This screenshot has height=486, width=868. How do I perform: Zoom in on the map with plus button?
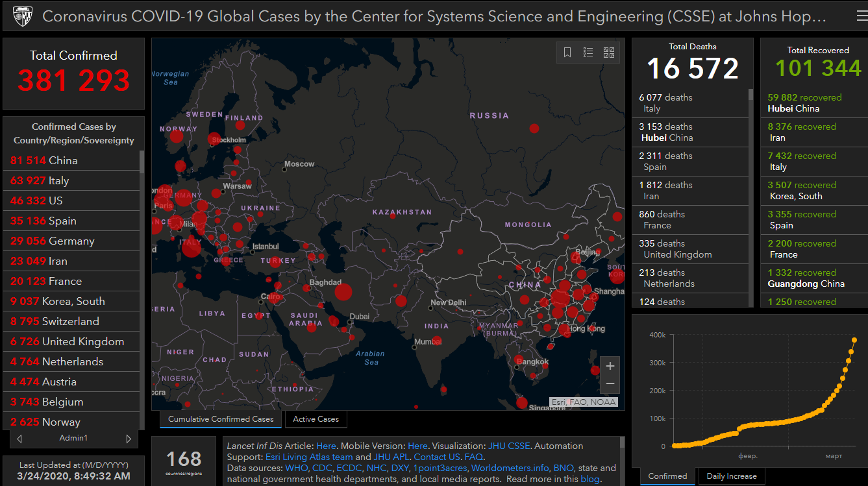[x=610, y=366]
